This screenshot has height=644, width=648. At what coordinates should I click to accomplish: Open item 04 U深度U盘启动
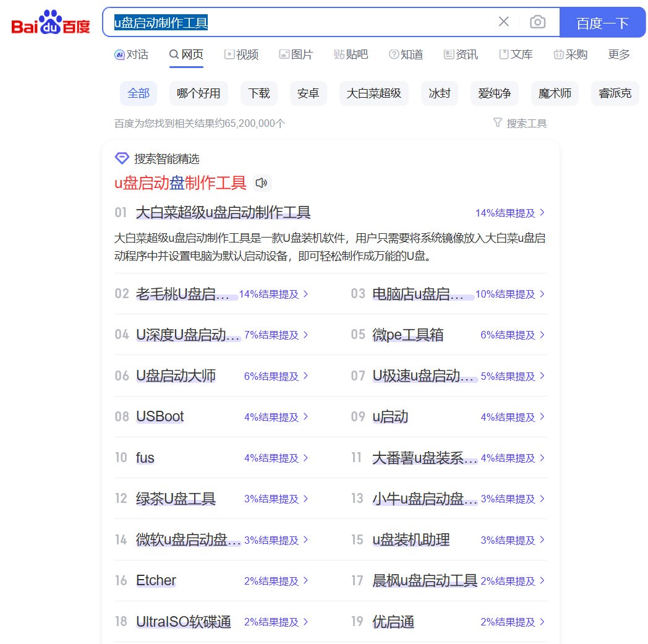tap(188, 335)
